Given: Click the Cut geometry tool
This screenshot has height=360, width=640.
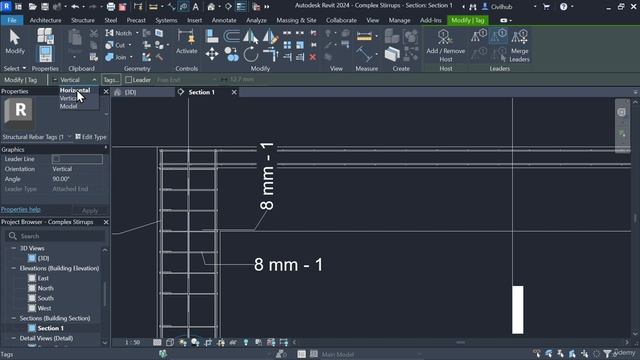Looking at the screenshot, I should click(x=115, y=45).
